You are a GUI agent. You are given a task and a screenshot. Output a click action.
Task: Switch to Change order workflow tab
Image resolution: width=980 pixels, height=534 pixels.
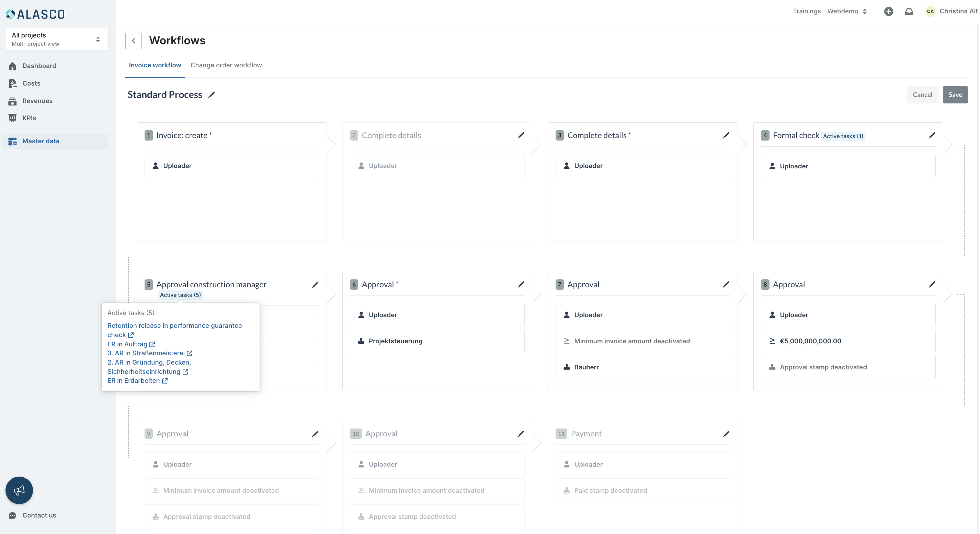coord(226,65)
